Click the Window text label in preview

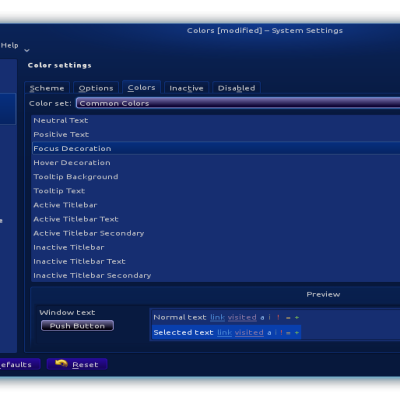(x=67, y=312)
